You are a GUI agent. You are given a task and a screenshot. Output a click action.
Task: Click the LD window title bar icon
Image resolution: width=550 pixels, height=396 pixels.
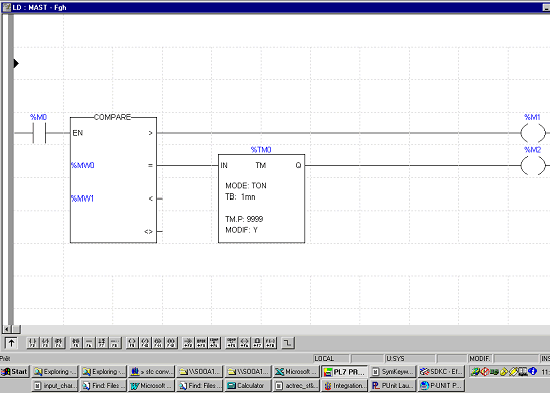[x=6, y=7]
